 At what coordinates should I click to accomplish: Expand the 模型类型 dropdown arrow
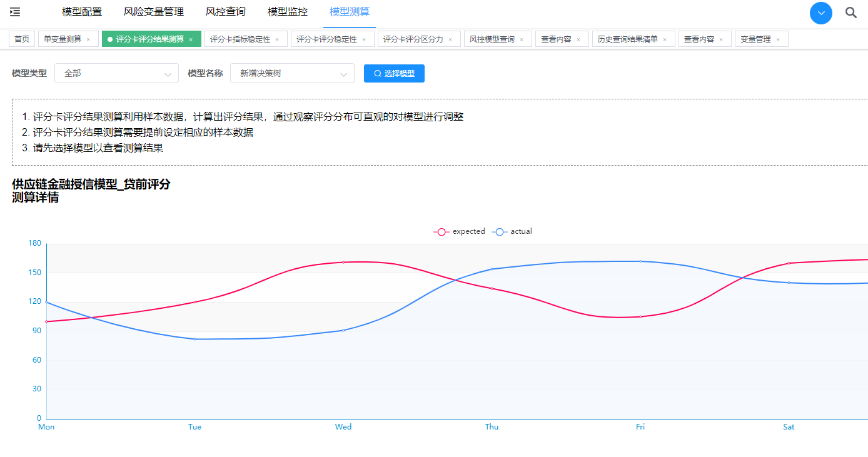point(168,74)
